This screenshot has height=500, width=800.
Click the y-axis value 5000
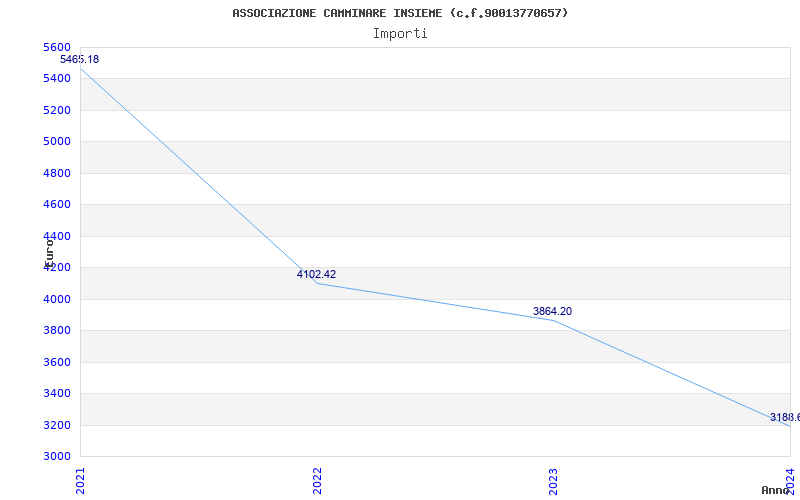point(57,141)
